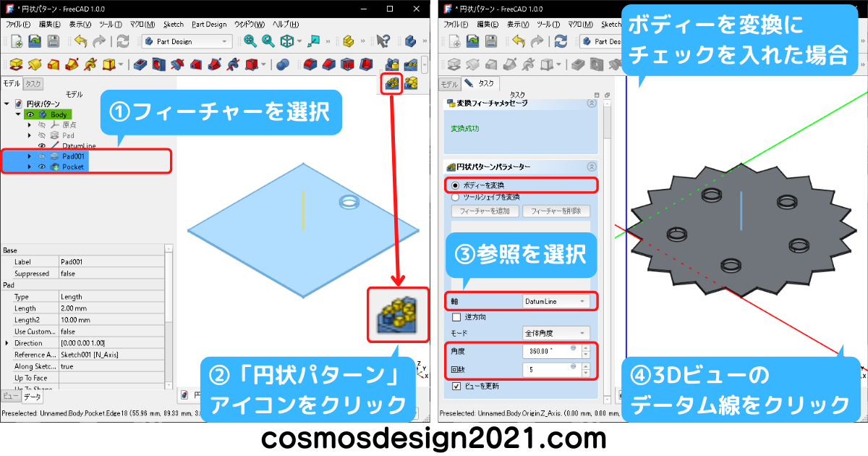The width and height of the screenshot is (868, 456).
Task: Click What's This help cursor icon
Action: pos(384,41)
